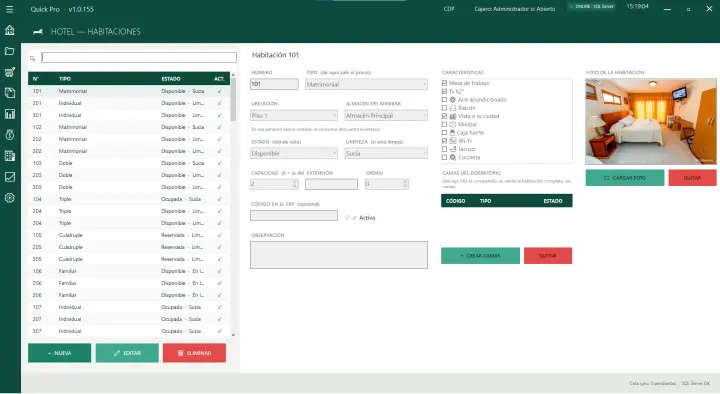Image resolution: width=720 pixels, height=394 pixels.
Task: Click the ELIMINAR button
Action: (x=194, y=353)
